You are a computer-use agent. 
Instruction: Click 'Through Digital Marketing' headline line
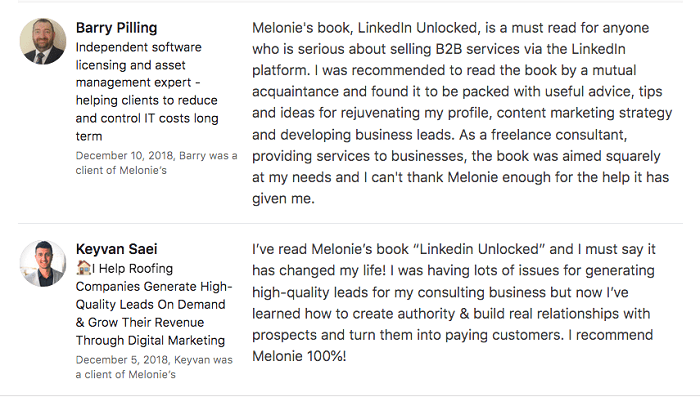150,340
